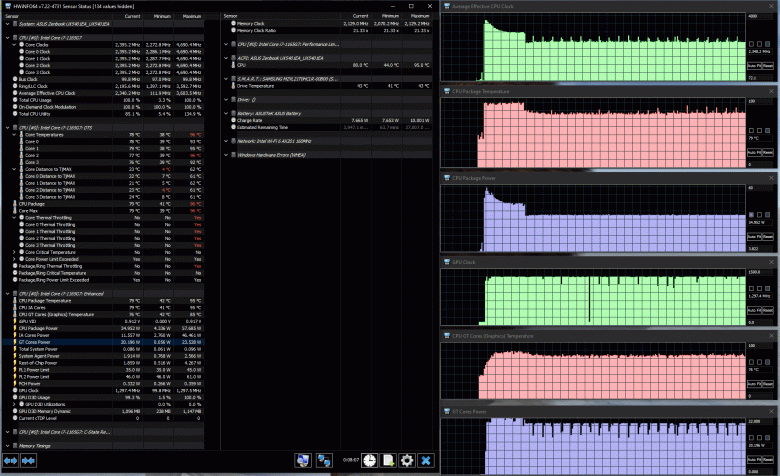Expand the GPU D3D Utilizations node
The height and width of the screenshot is (476, 780).
point(14,404)
